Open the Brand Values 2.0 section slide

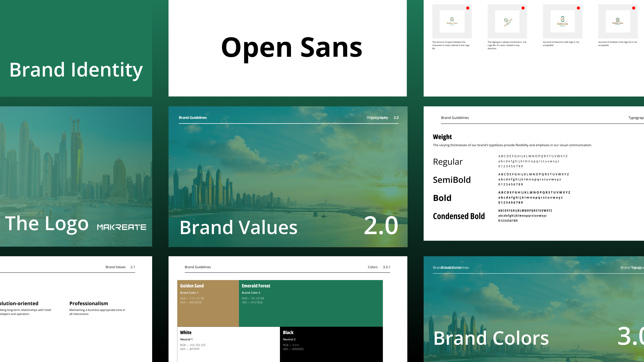coord(288,177)
